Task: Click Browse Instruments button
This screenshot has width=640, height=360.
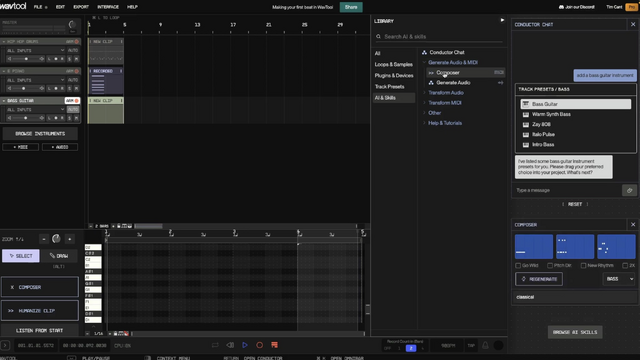Action: pos(40,133)
